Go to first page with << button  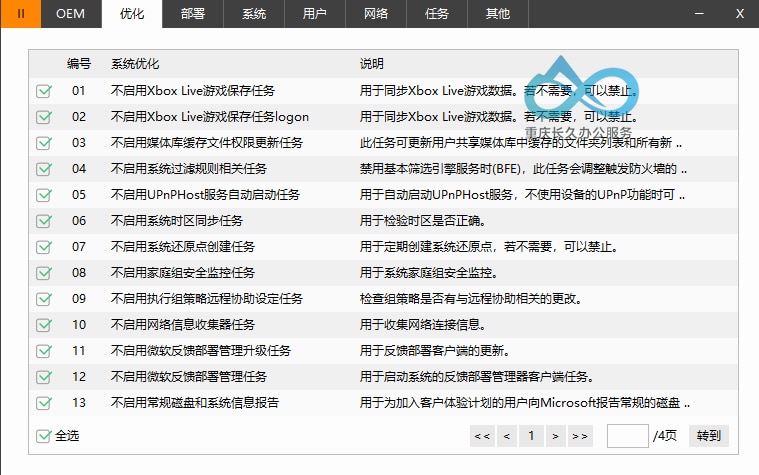coord(482,436)
